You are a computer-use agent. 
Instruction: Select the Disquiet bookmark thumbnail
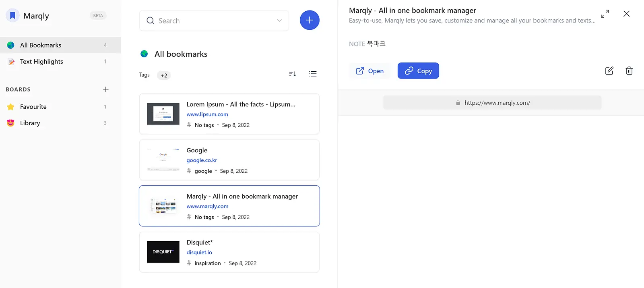[x=163, y=252]
